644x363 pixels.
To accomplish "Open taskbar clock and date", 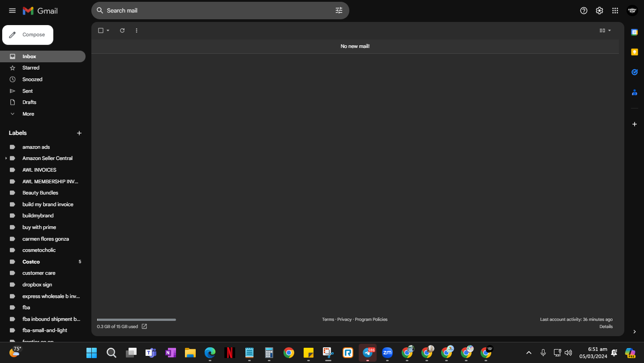I will click(x=593, y=353).
